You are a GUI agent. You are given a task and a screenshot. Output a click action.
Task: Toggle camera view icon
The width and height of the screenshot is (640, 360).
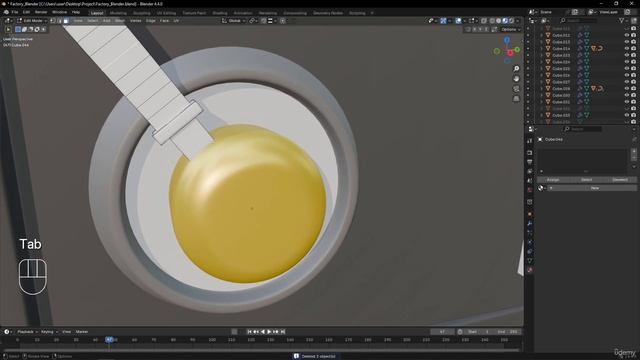click(516, 89)
